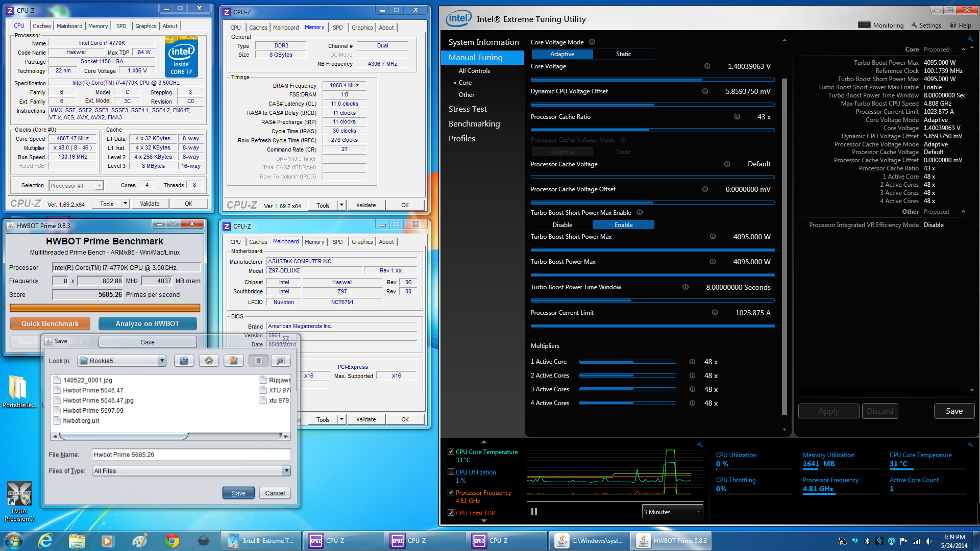Collapse the Other proposed settings section
The height and width of the screenshot is (551, 980).
tap(963, 212)
